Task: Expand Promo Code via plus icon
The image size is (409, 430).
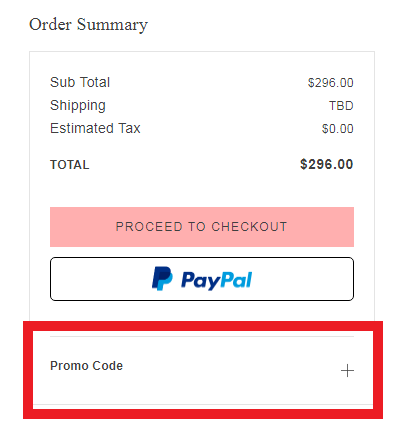Action: [347, 371]
